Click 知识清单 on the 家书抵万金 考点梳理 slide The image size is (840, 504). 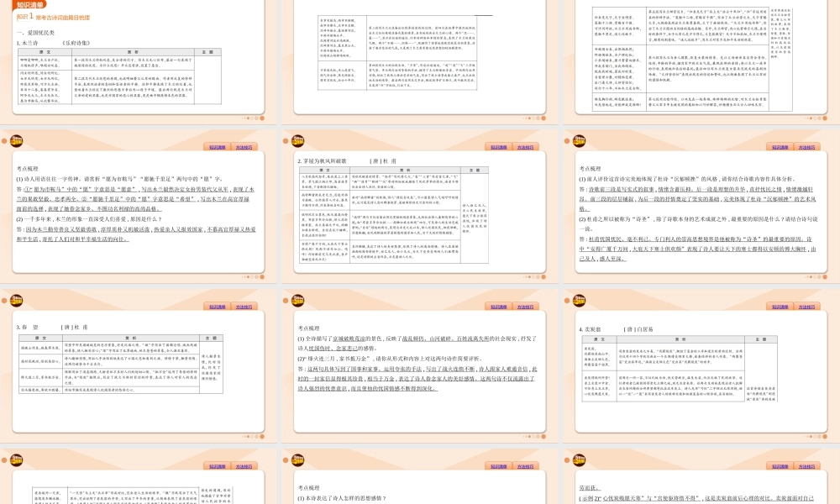click(500, 307)
